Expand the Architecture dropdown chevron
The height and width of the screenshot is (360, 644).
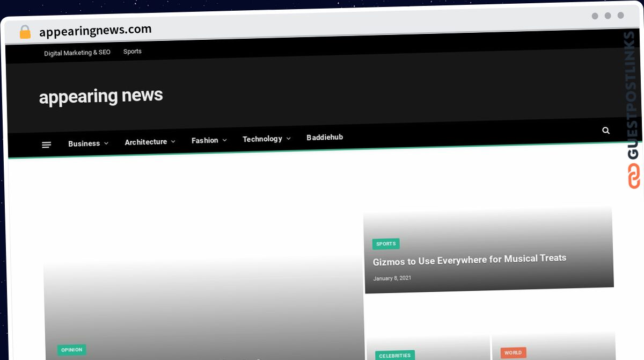(173, 142)
